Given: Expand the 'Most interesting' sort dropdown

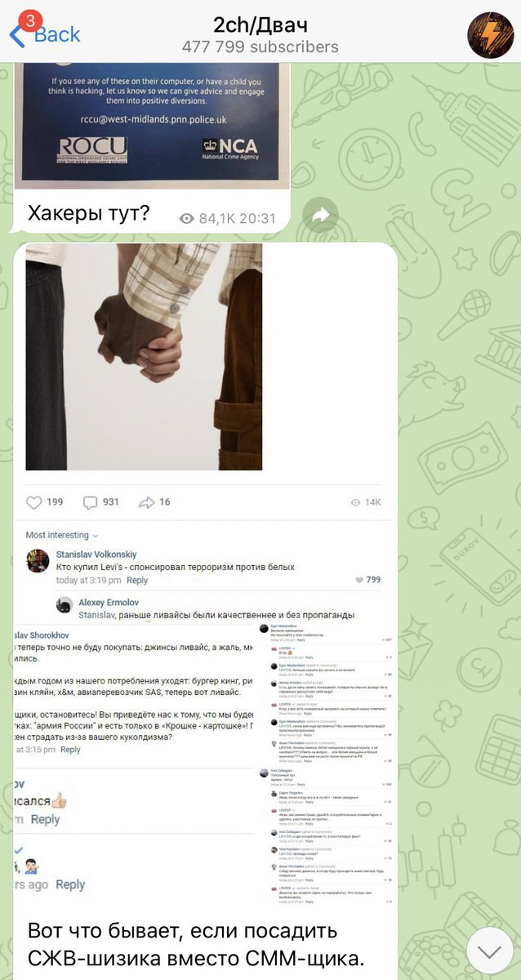Looking at the screenshot, I should [x=62, y=535].
